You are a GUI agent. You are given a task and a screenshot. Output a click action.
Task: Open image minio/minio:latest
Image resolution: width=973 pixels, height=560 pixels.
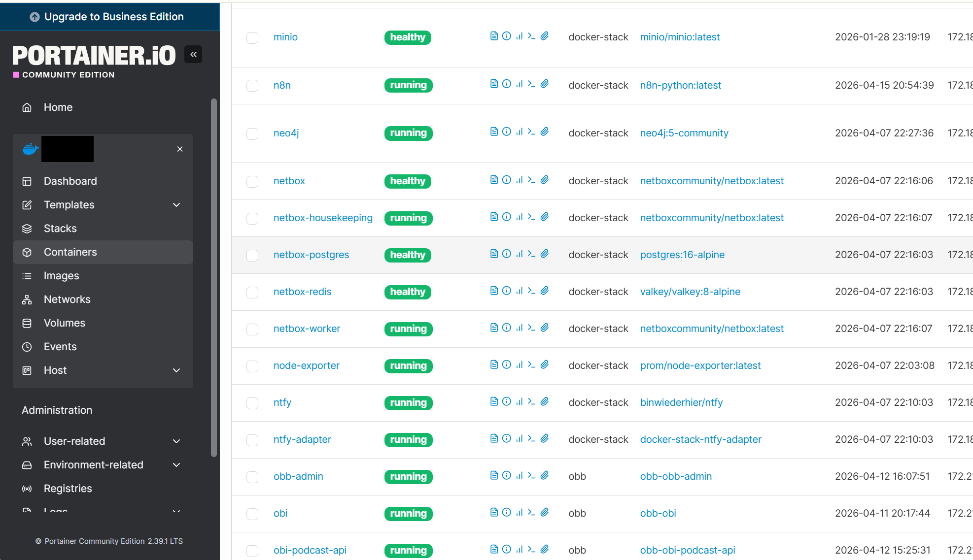680,37
